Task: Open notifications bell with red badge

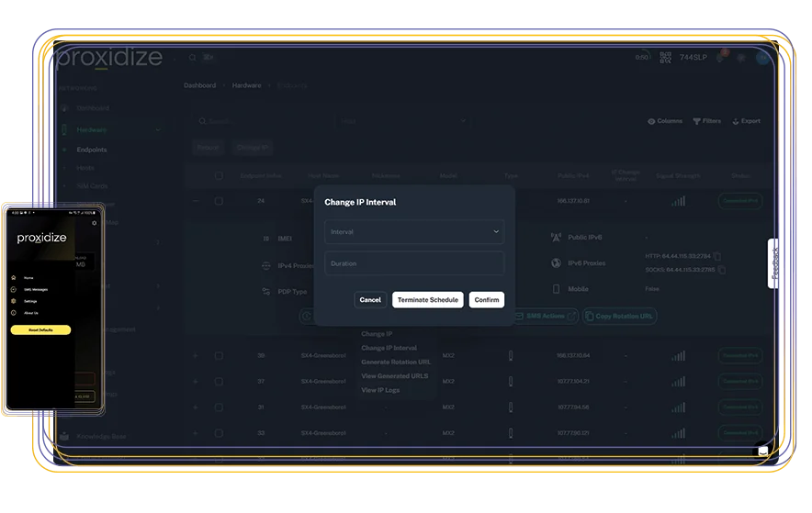Action: [721, 57]
